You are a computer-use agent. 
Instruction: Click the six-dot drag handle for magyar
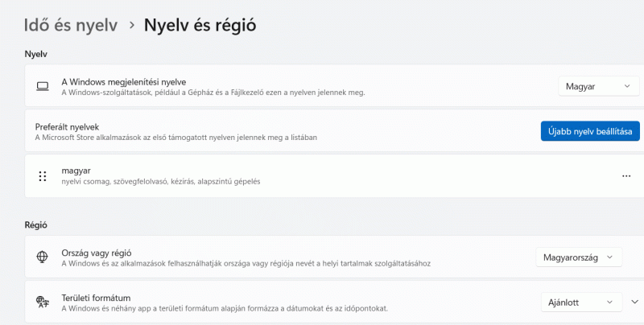[43, 176]
